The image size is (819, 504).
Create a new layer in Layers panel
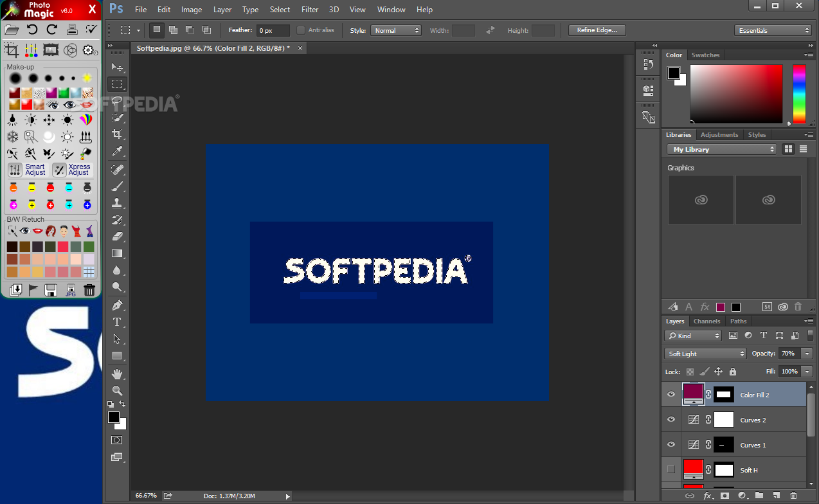[776, 496]
